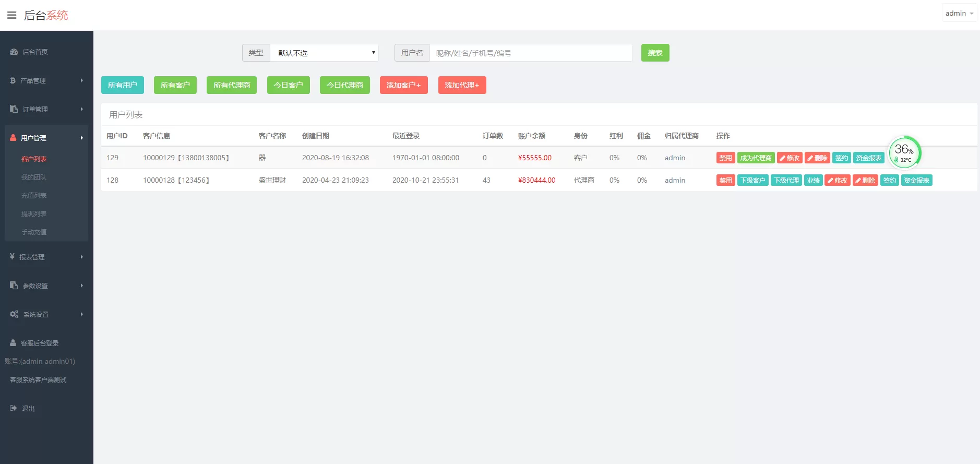The width and height of the screenshot is (980, 464).
Task: Click the bitcoin icon for 产品管理
Action: point(13,80)
